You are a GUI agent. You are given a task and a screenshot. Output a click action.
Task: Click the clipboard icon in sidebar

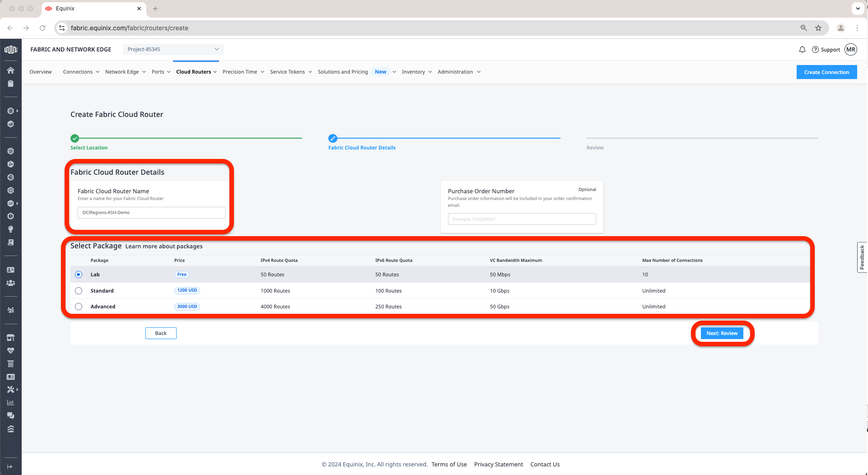[x=10, y=84]
